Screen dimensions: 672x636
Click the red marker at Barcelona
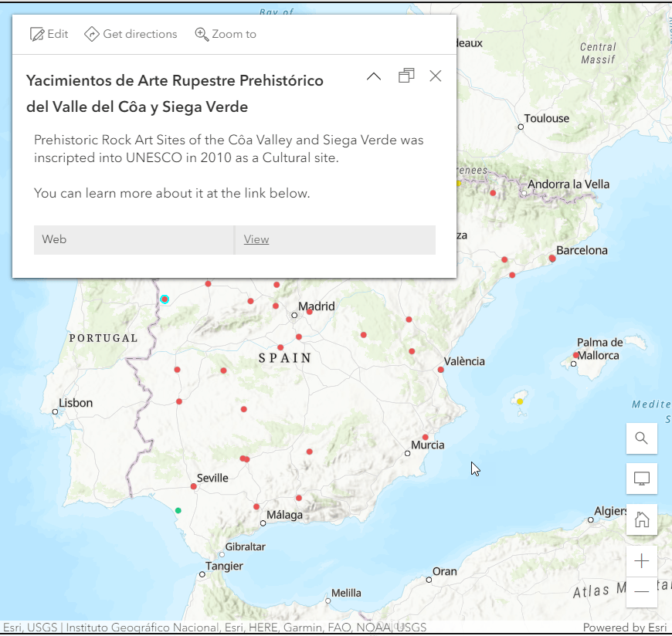point(552,259)
